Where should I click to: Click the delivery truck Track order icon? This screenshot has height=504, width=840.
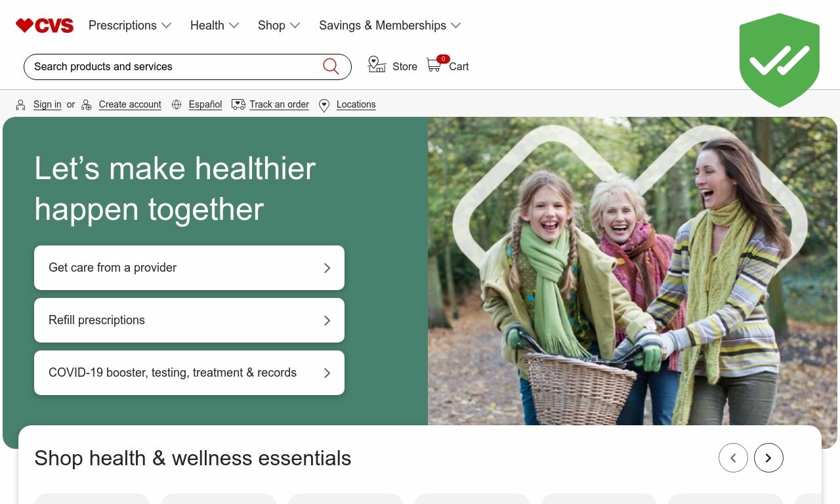[238, 104]
